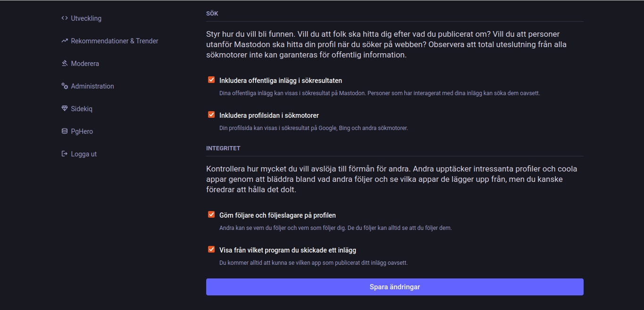Log out via the Logga ut link
The height and width of the screenshot is (310, 644).
click(84, 154)
